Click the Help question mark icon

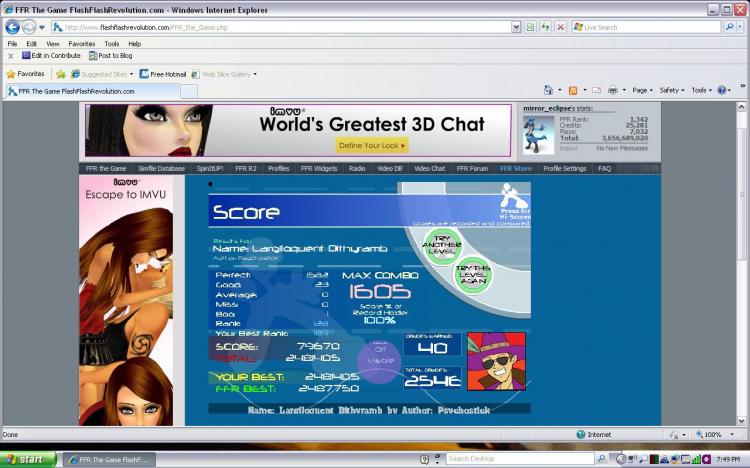(722, 90)
